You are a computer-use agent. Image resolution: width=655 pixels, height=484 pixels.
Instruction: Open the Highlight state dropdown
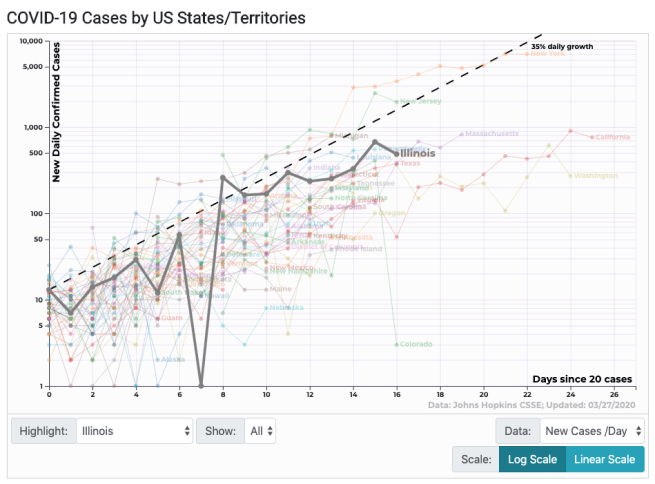pyautogui.click(x=133, y=431)
